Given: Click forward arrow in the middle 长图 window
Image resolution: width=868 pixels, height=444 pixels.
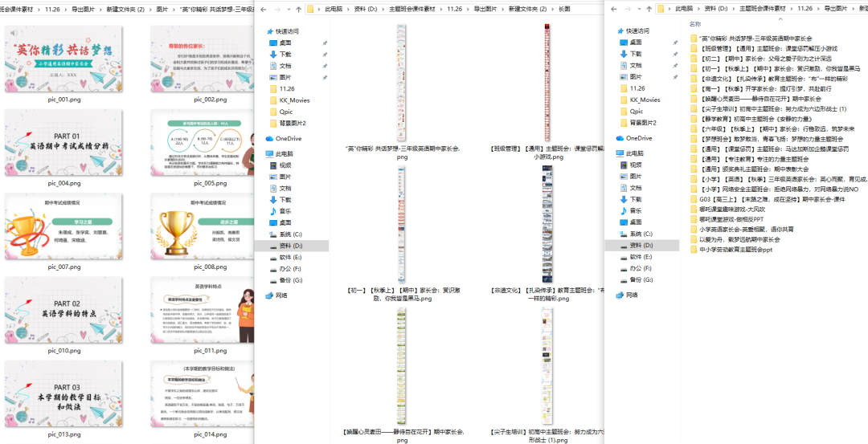Looking at the screenshot, I should 276,10.
